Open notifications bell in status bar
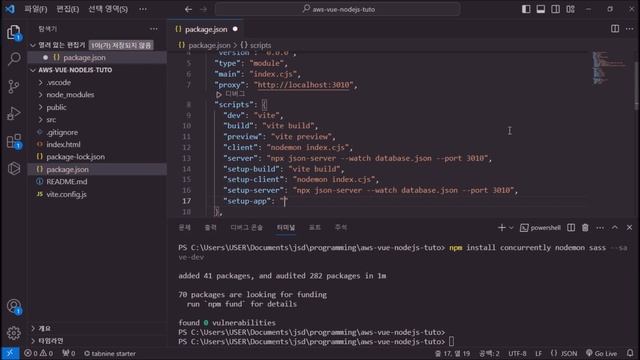This screenshot has height=360, width=640. [x=630, y=353]
